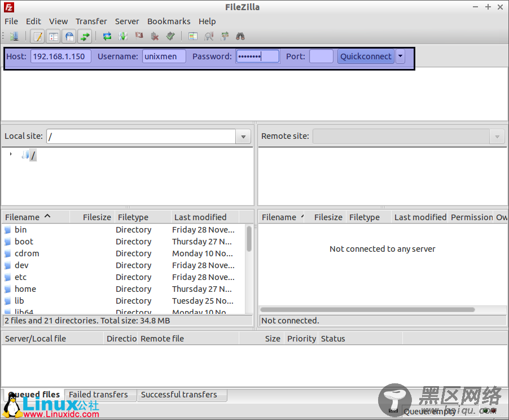
Task: Toggle processing of transfer queue
Action: [123, 36]
